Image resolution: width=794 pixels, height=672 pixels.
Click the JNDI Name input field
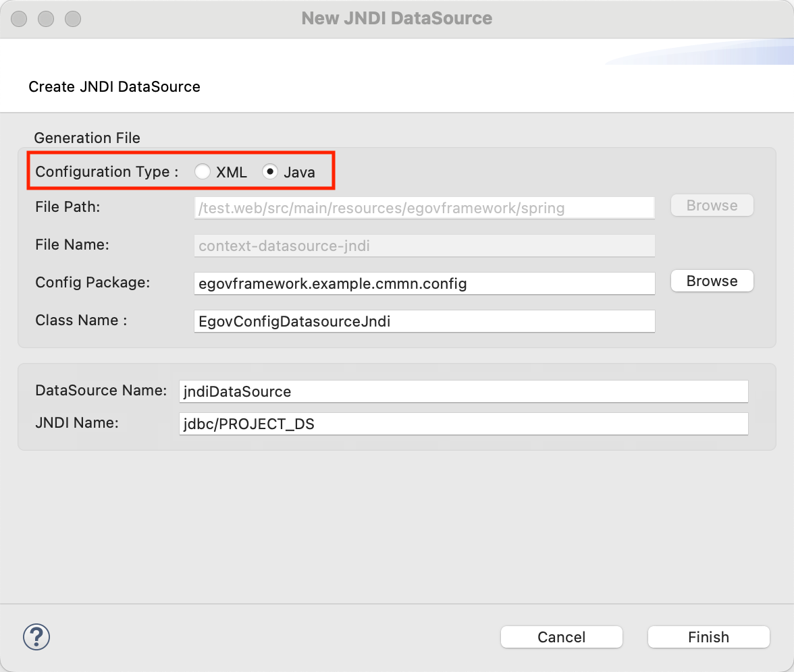463,424
